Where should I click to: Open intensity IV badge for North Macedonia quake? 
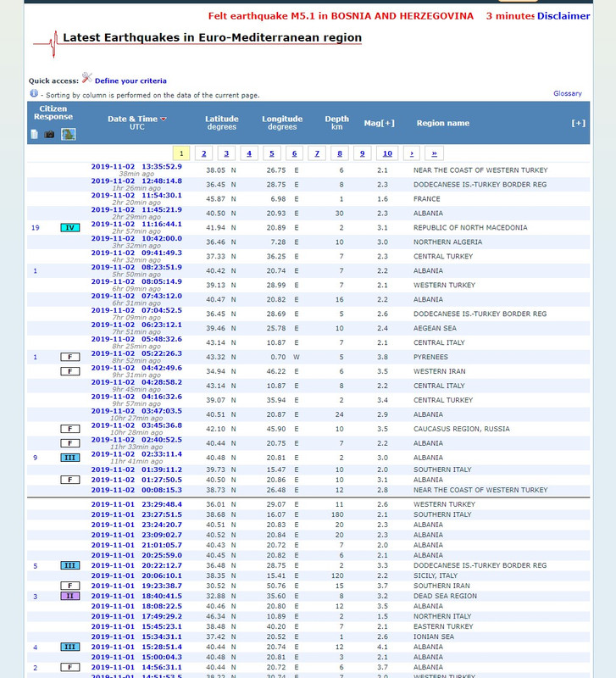(70, 227)
